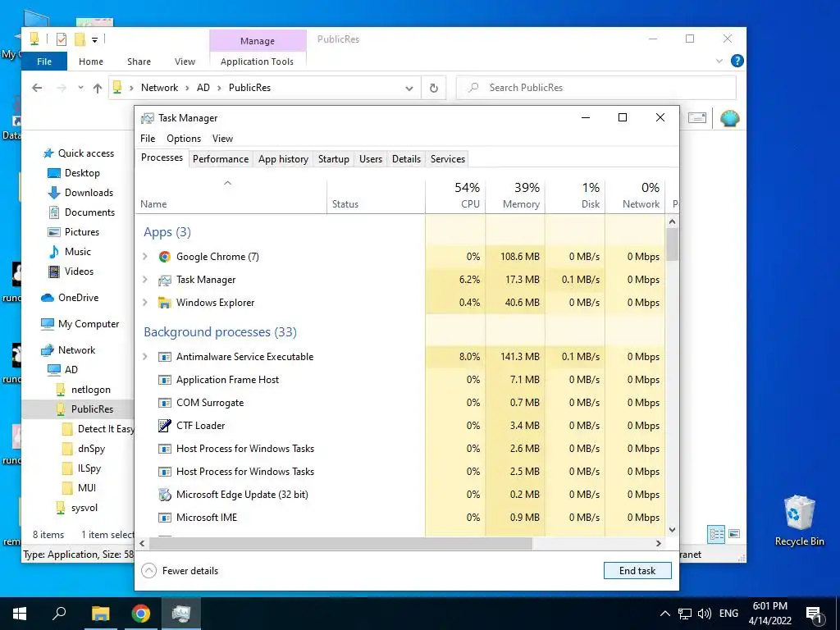Click Task Manager taskbar icon
Image resolution: width=840 pixels, height=630 pixels.
(181, 614)
